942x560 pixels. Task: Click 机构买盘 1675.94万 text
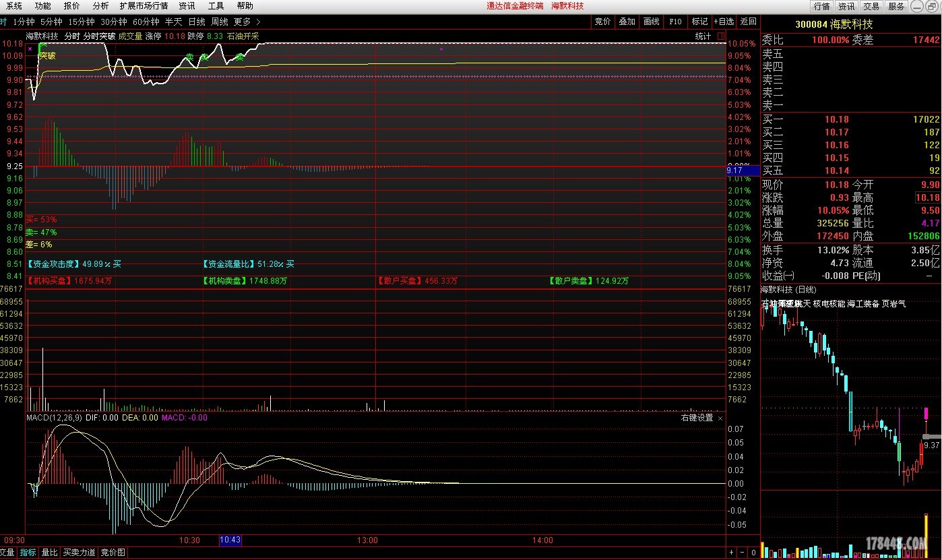click(69, 281)
